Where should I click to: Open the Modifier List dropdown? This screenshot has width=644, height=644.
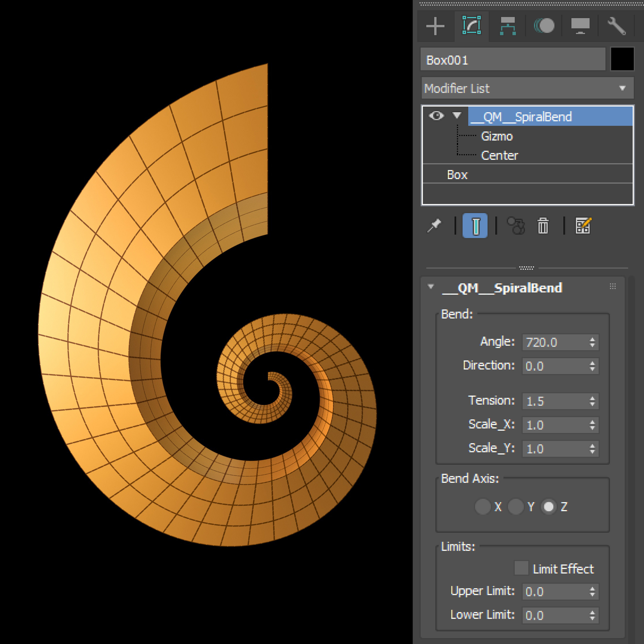[528, 88]
